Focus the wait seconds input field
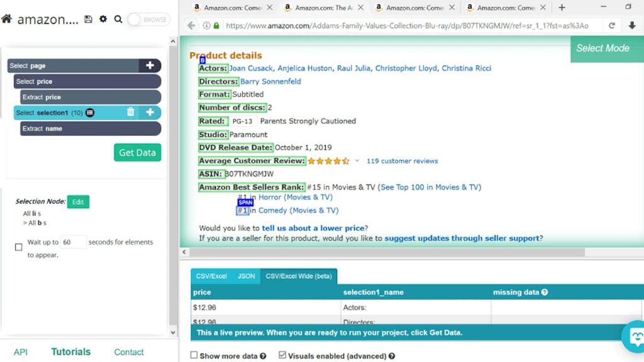 point(73,242)
